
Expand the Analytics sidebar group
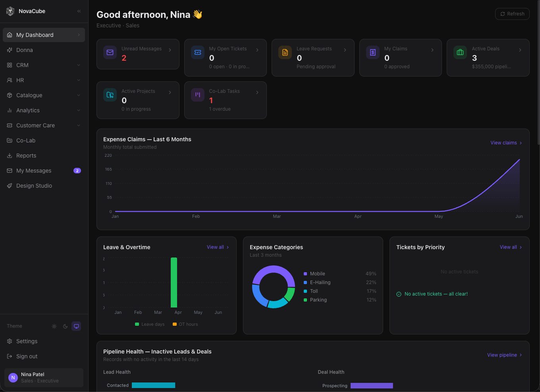click(x=44, y=110)
